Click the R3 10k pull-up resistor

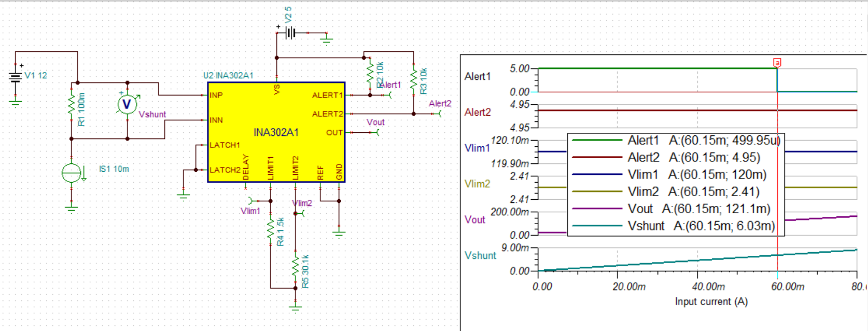(414, 80)
